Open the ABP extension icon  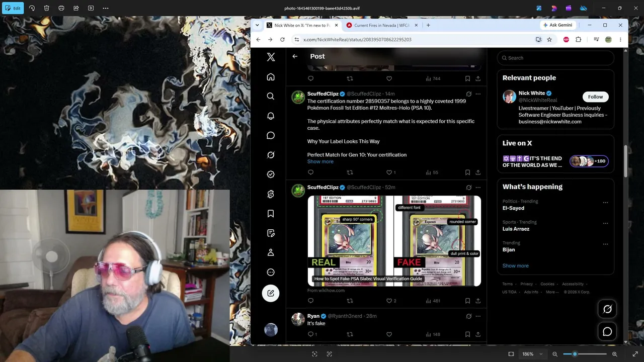click(566, 40)
